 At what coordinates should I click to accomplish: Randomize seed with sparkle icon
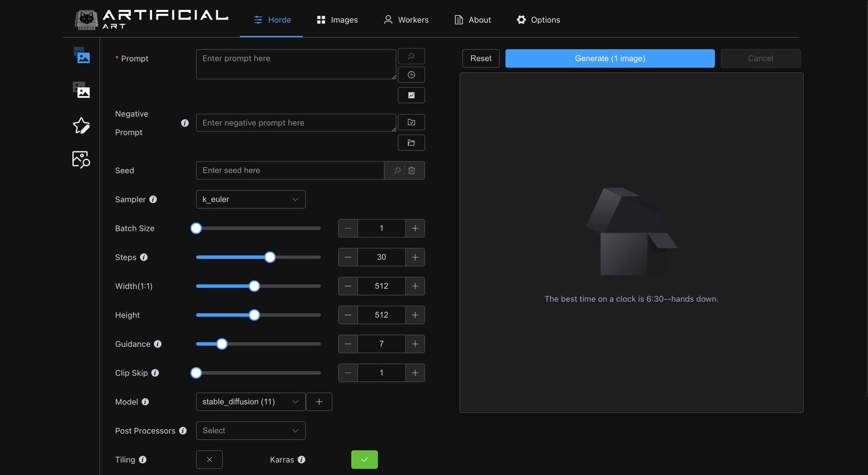coord(398,170)
